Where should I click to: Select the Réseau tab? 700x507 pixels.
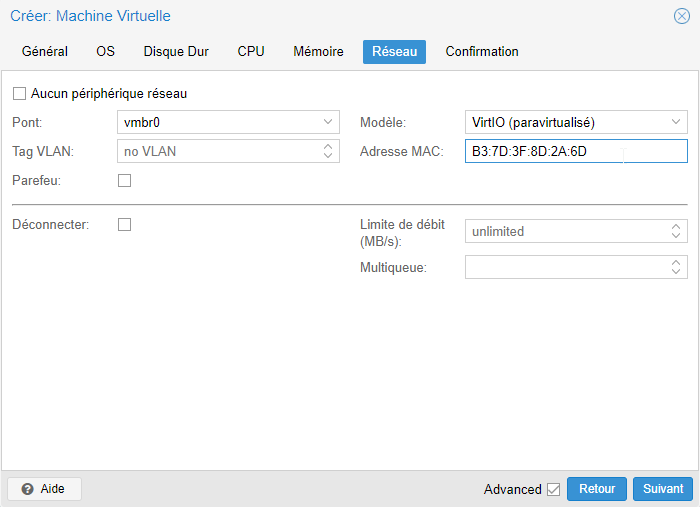click(x=394, y=52)
